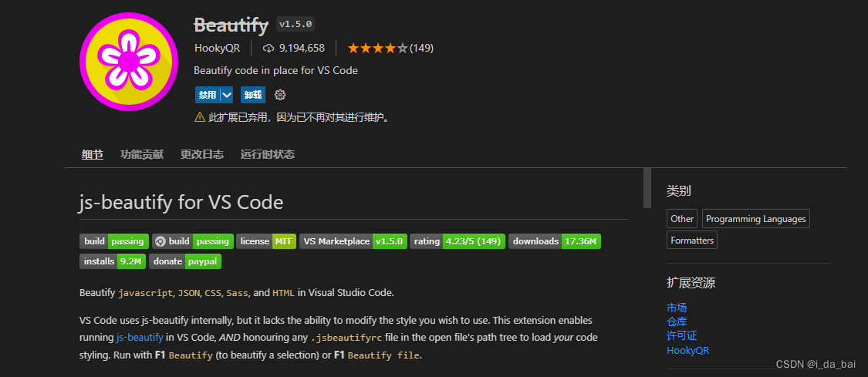
Task: Click the 此扩展已弃用 deprecation notice text
Action: coord(299,118)
